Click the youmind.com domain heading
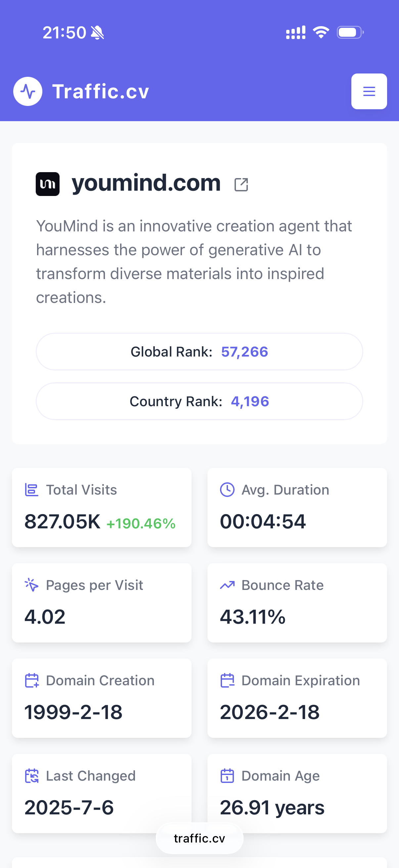 point(146,183)
